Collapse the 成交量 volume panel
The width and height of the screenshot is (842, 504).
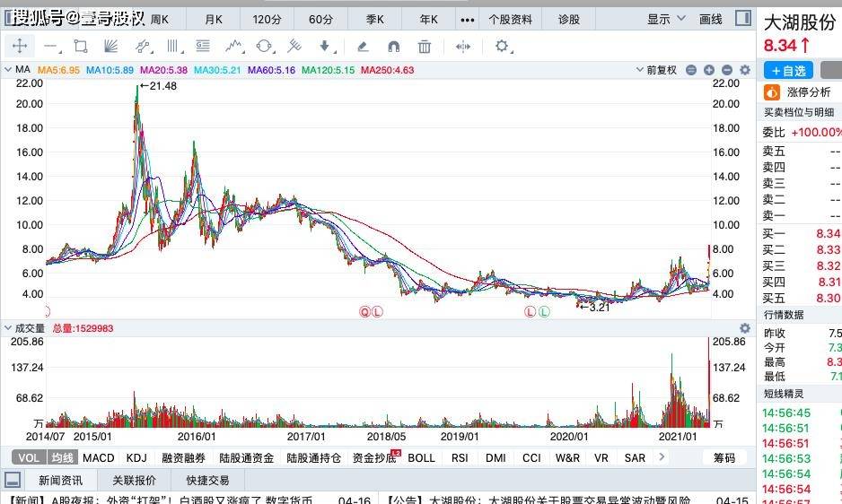tap(8, 327)
